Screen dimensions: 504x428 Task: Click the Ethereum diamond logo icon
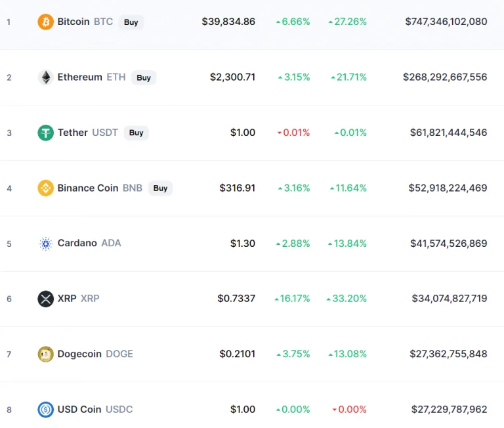46,77
